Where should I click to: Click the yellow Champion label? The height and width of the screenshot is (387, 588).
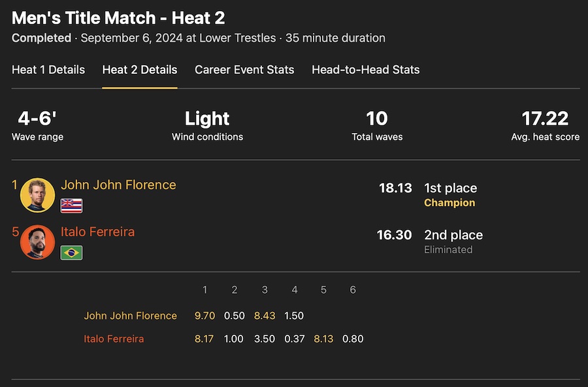(449, 203)
